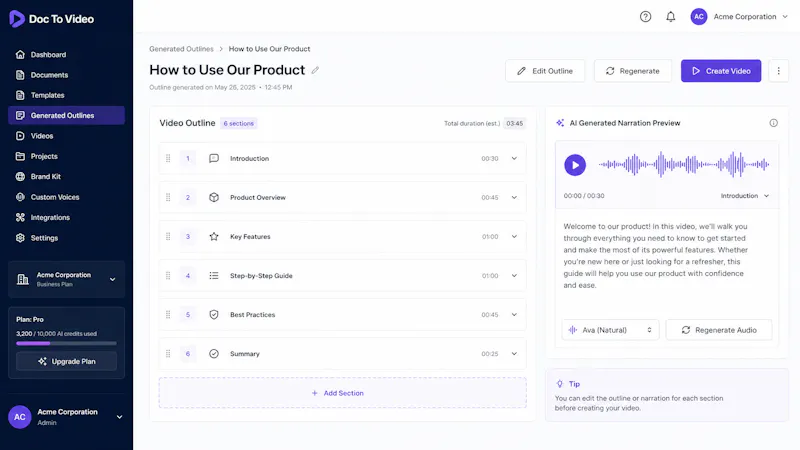Viewport: 800px width, 450px height.
Task: Play the narration audio preview
Action: [x=575, y=165]
